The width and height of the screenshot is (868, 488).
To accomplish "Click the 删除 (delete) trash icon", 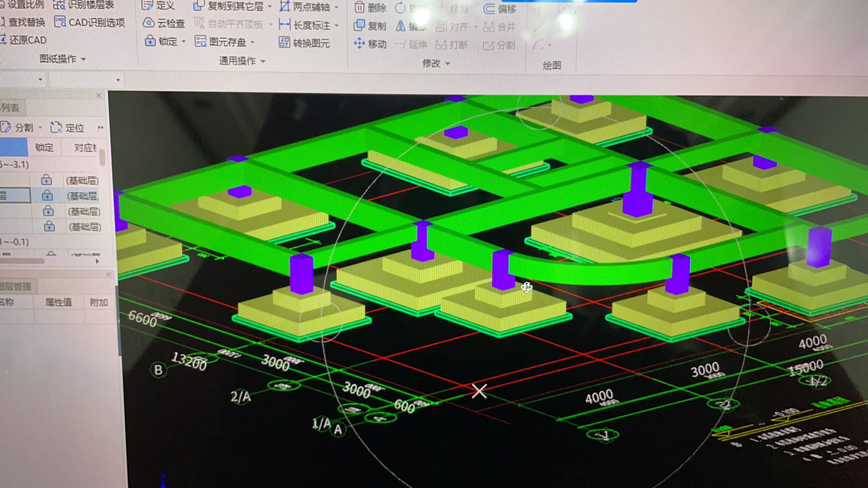I will pos(359,7).
